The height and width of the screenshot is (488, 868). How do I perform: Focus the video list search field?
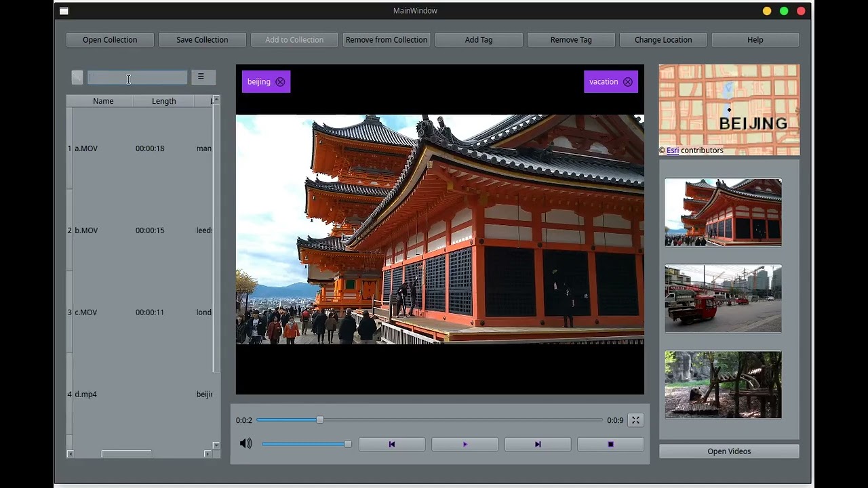tap(137, 78)
